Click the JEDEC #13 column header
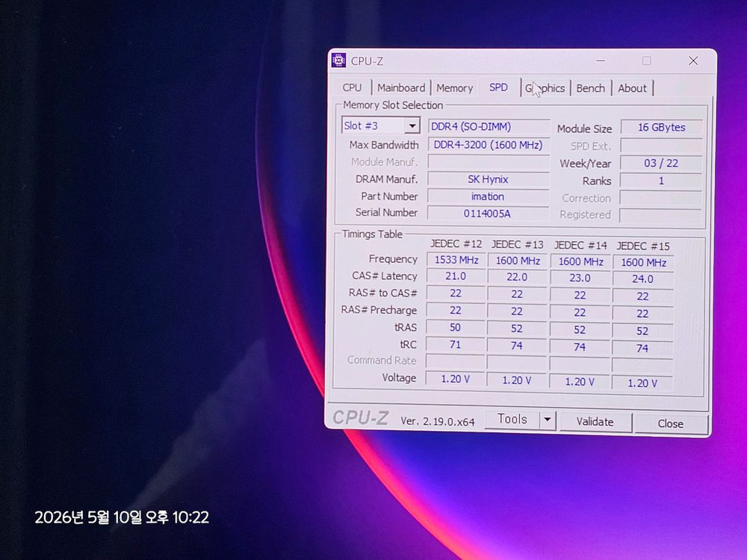747x560 pixels. [518, 244]
